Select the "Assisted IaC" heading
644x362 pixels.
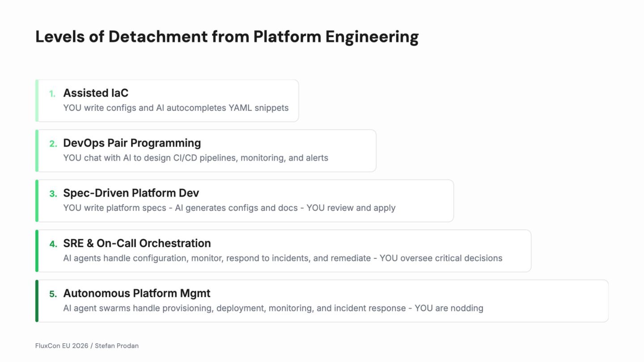(96, 93)
